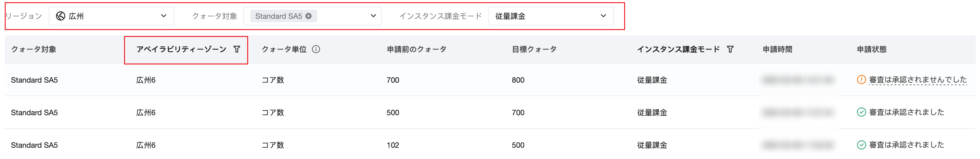Screen dimensions: 980x159
Task: Click the orange rejected warning icon
Action: click(x=861, y=80)
